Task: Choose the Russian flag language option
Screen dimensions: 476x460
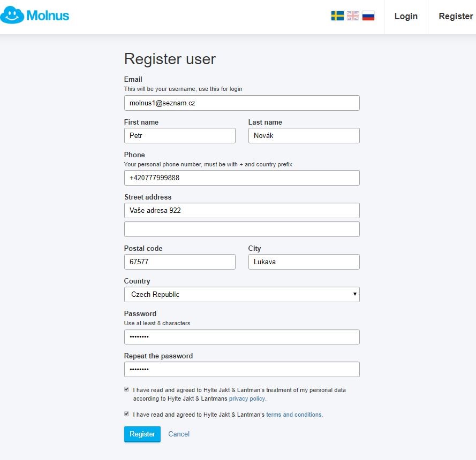Action: click(368, 16)
